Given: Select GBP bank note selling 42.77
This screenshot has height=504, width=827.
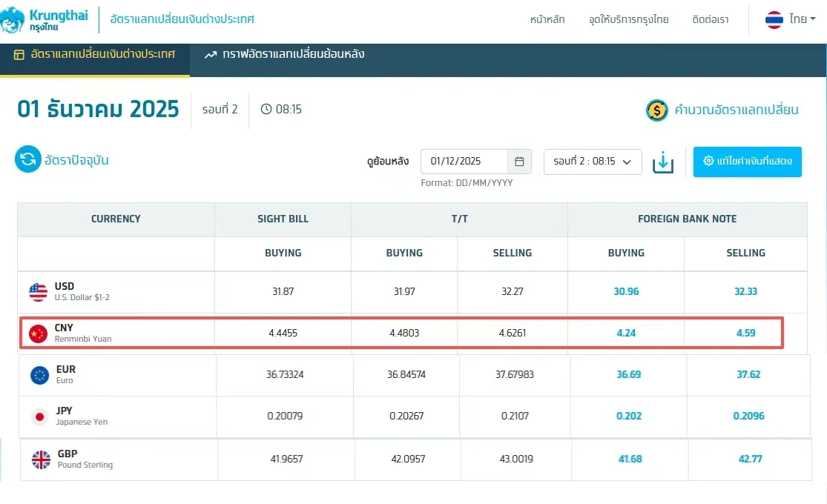Looking at the screenshot, I should [x=750, y=460].
